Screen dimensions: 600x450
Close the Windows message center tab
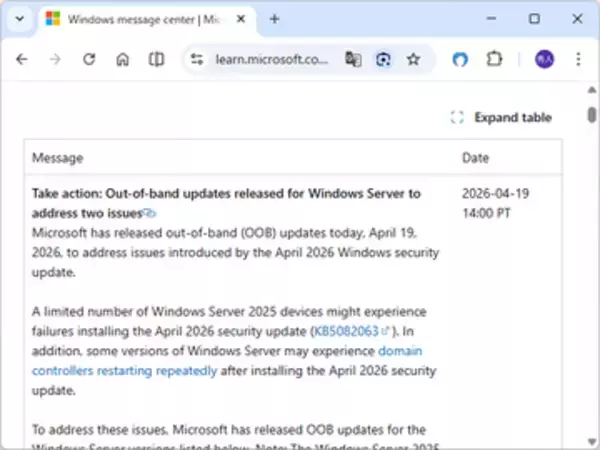tap(241, 19)
